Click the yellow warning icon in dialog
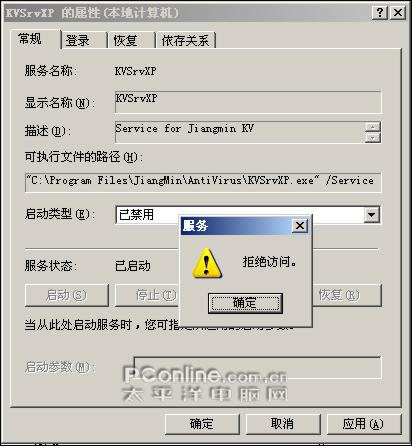 [207, 263]
